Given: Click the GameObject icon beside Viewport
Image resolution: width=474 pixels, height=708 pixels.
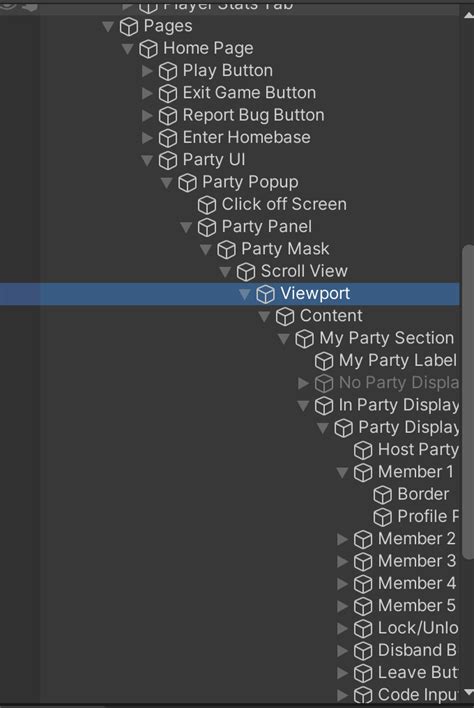Looking at the screenshot, I should click(265, 294).
